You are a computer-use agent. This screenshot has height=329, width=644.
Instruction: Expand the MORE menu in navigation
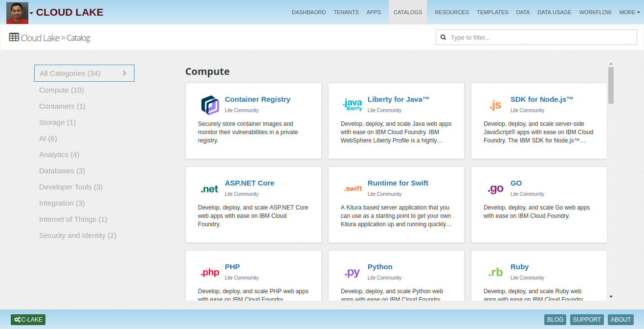pyautogui.click(x=629, y=12)
